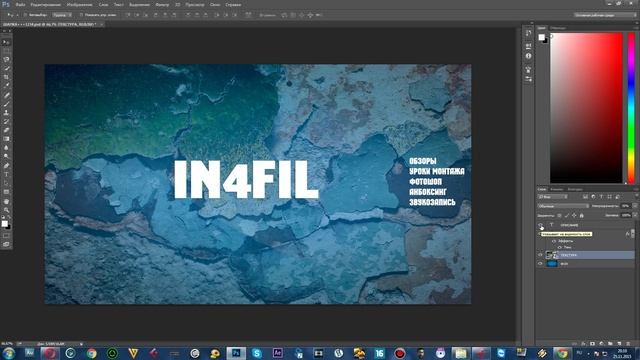Open the blend mode Обычные dropdown
This screenshot has width=640, height=360.
(563, 206)
